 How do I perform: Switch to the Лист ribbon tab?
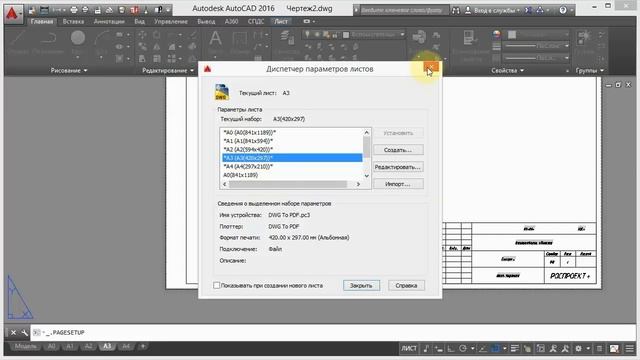coord(281,21)
